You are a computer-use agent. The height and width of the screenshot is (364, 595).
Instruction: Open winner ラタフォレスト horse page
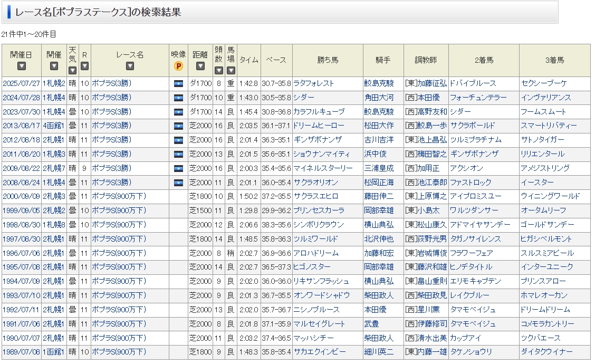[313, 83]
